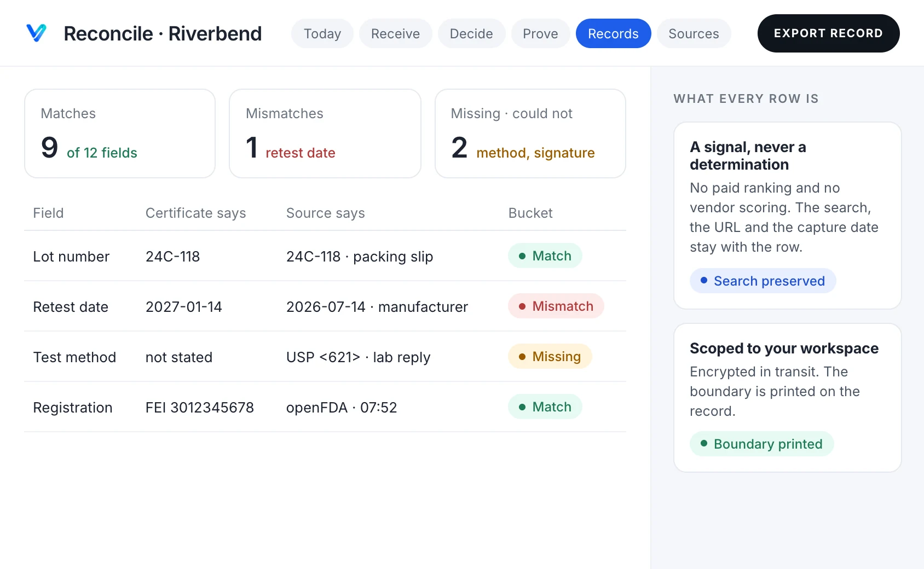Click the Mismatch badge for Retest date

point(556,306)
